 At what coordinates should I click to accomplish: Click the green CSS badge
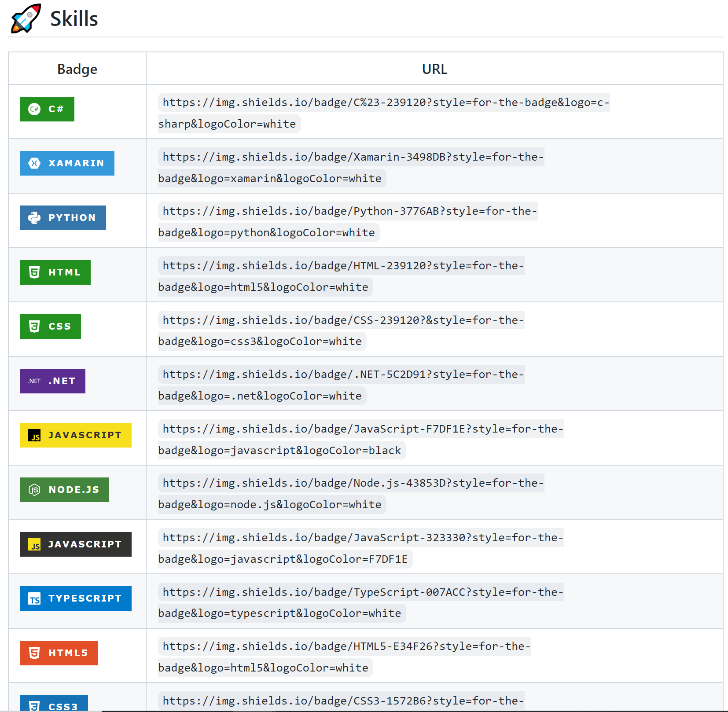pos(50,327)
